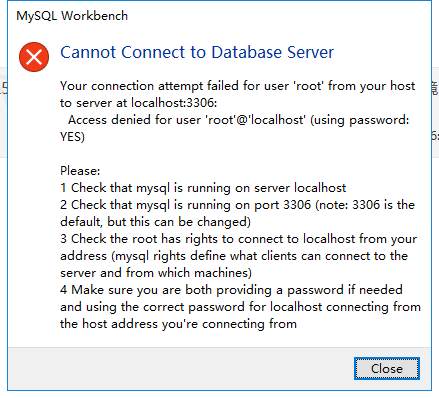This screenshot has height=398, width=439.
Task: Click the 'and using the correct password' line
Action: point(240,307)
